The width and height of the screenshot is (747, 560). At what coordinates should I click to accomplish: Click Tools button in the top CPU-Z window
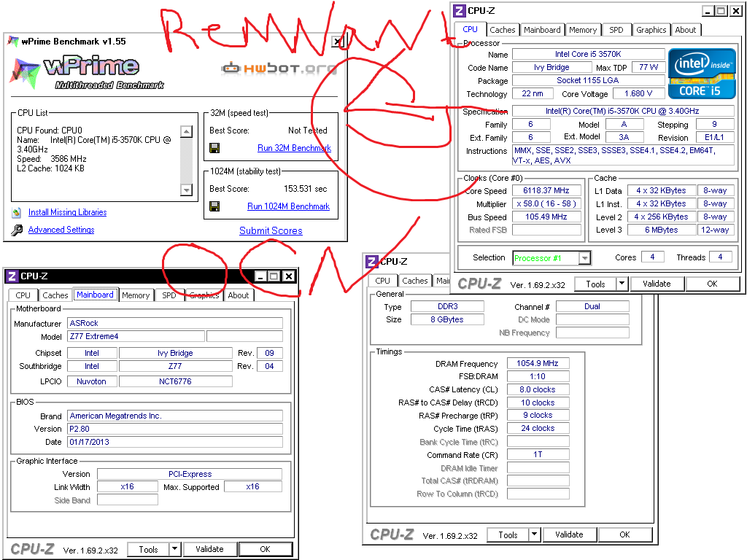595,284
